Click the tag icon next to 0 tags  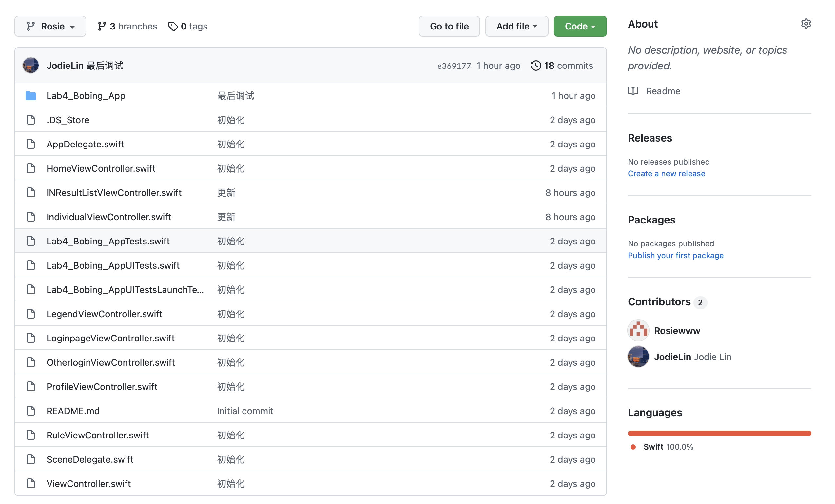tap(173, 26)
